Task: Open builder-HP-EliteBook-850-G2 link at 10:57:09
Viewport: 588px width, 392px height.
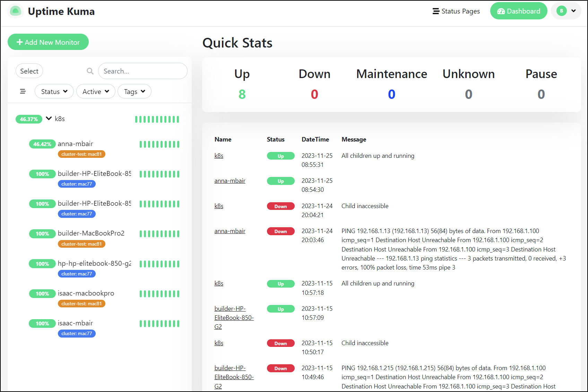Action: point(234,318)
